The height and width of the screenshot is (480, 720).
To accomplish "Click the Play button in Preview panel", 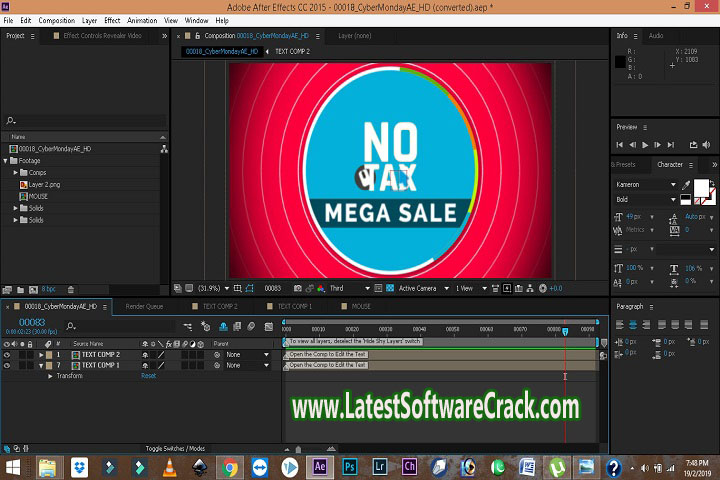I will [x=645, y=145].
